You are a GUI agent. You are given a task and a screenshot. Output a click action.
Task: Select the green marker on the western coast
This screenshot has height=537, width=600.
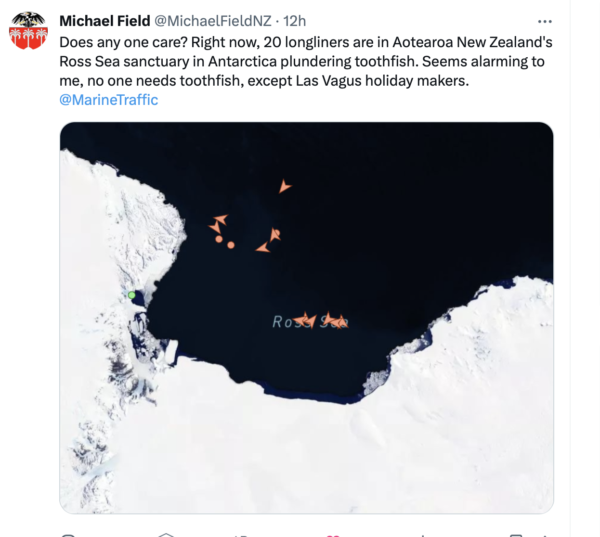point(131,295)
